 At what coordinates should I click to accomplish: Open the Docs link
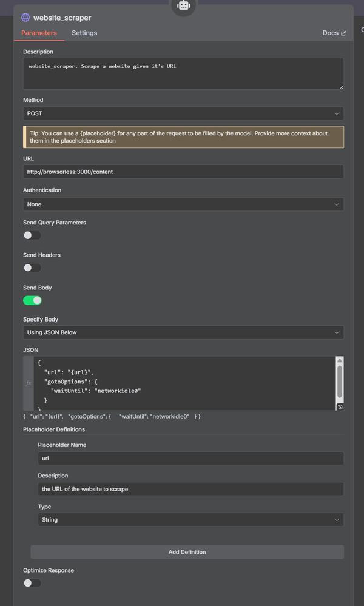point(330,33)
